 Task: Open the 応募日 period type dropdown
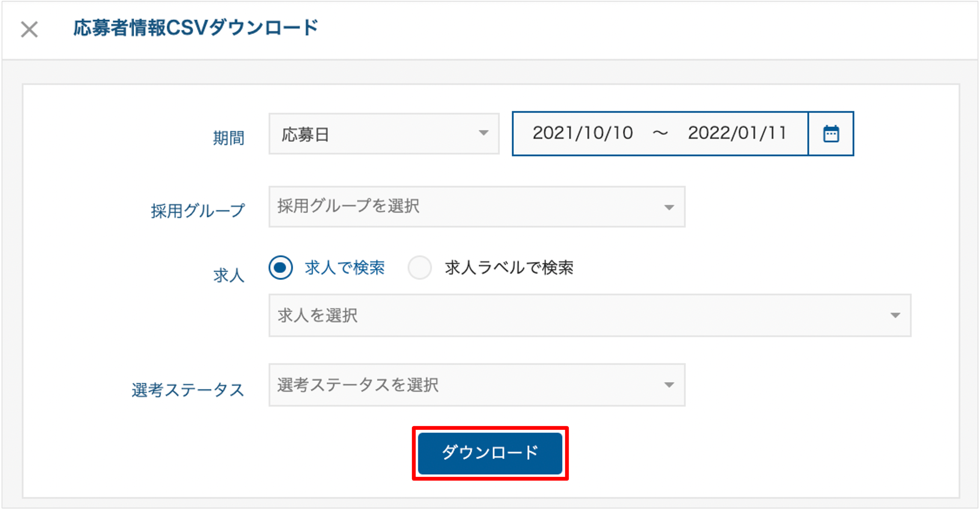[384, 134]
